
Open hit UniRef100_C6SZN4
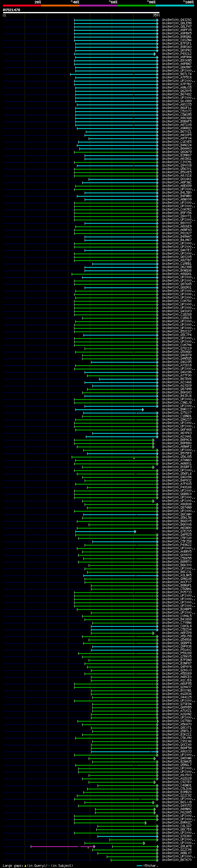pos(176,40)
